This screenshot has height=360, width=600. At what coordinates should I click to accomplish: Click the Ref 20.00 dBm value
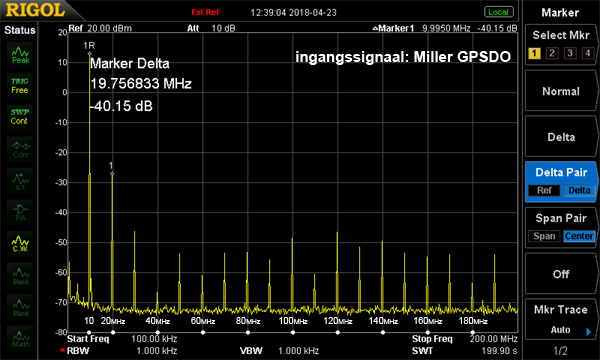109,28
